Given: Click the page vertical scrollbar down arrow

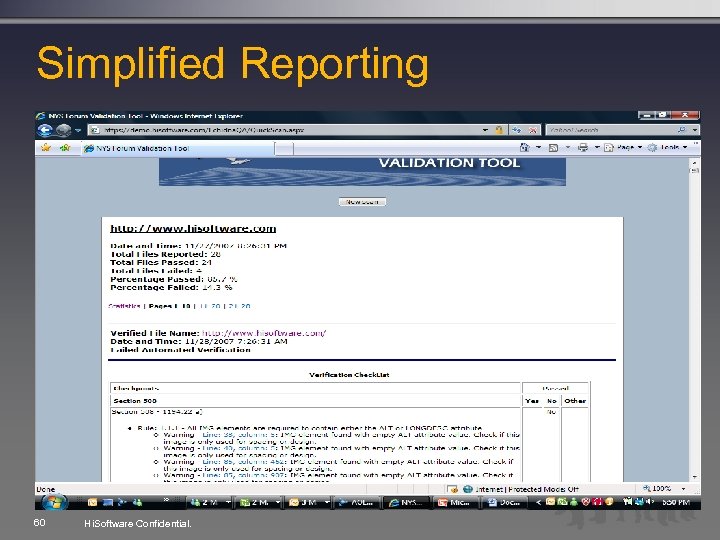Looking at the screenshot, I should 694,477.
